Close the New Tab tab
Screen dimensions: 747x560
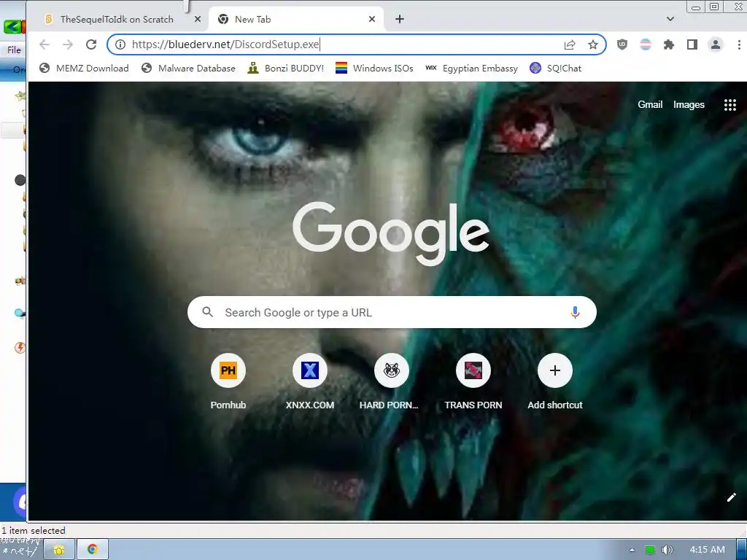coord(371,19)
